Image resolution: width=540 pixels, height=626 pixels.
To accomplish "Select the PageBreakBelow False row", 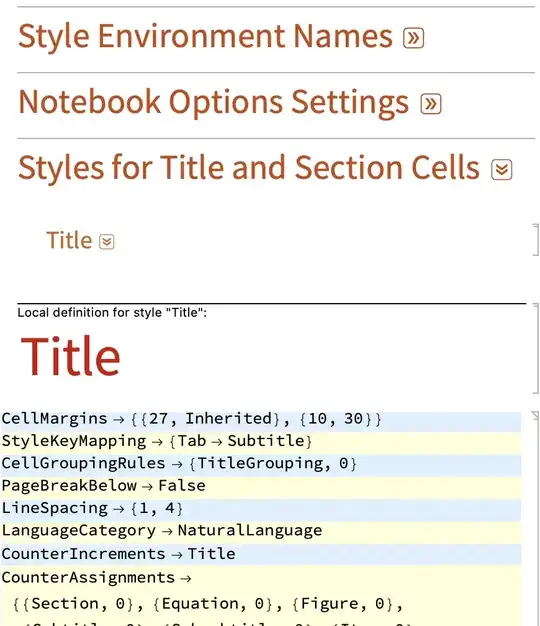I will 261,486.
